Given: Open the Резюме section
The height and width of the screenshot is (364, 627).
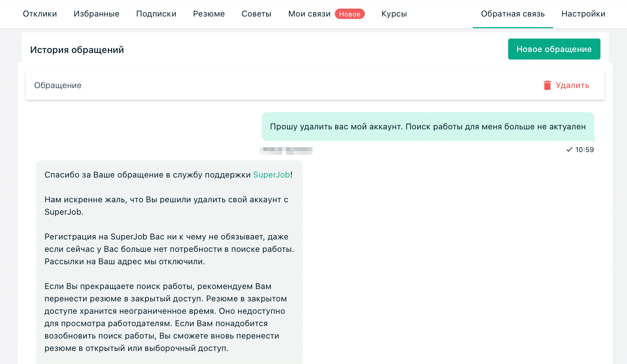Looking at the screenshot, I should click(x=209, y=14).
